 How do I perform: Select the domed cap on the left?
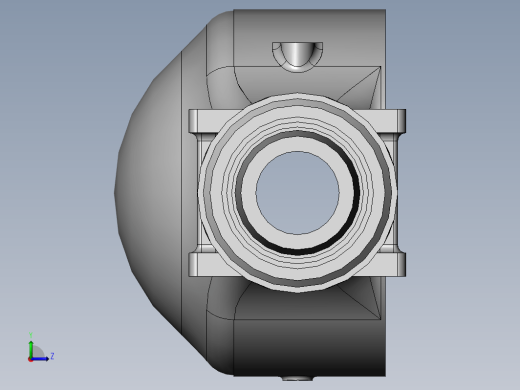tap(148, 193)
